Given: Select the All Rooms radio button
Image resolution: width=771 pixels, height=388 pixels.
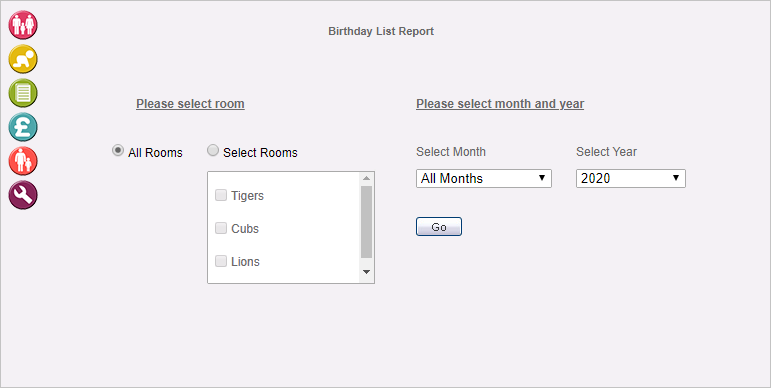Looking at the screenshot, I should pos(118,150).
